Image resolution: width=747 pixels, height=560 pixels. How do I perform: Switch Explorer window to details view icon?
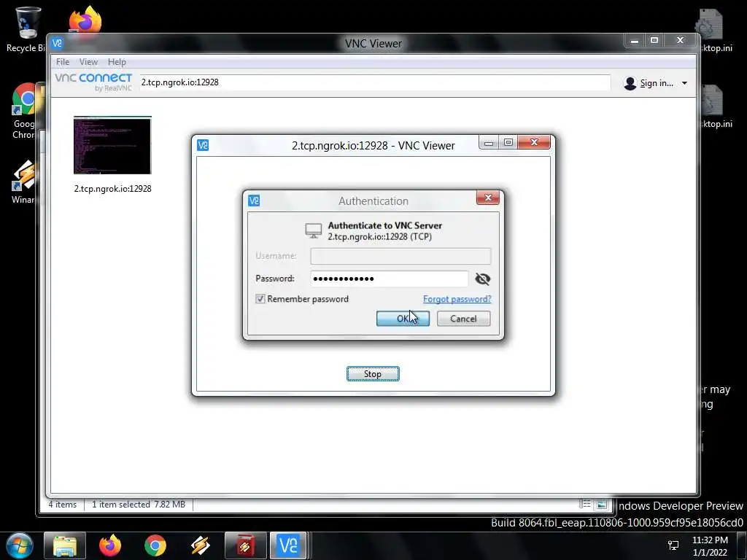point(585,504)
